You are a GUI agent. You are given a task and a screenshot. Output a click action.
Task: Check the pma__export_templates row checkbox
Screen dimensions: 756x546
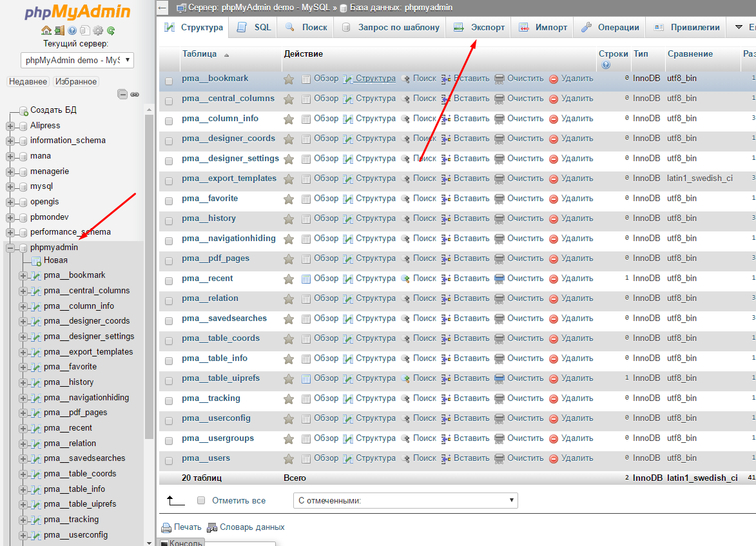(x=169, y=181)
